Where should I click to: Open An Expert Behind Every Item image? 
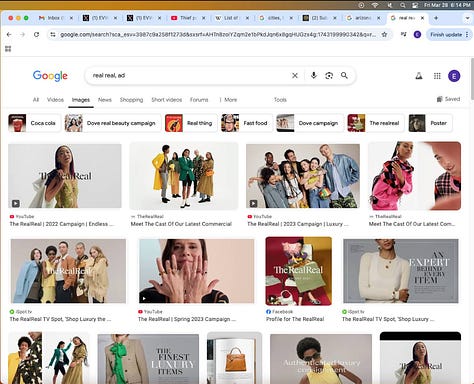tap(401, 271)
